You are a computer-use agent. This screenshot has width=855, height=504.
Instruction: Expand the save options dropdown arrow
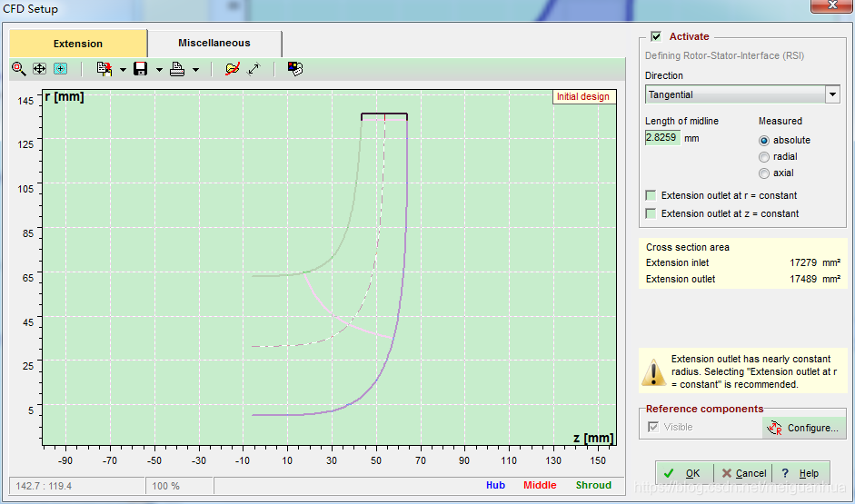pos(159,70)
